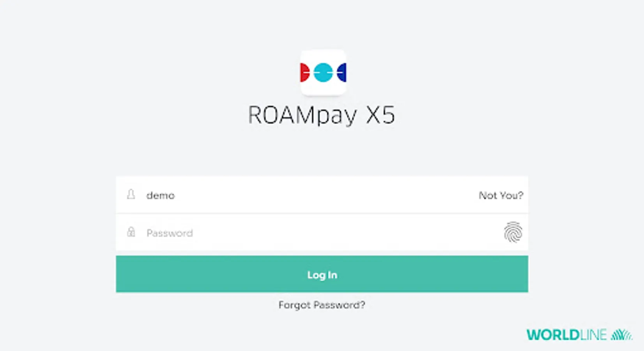
Task: Click the Worldline wave emblem
Action: pos(622,335)
